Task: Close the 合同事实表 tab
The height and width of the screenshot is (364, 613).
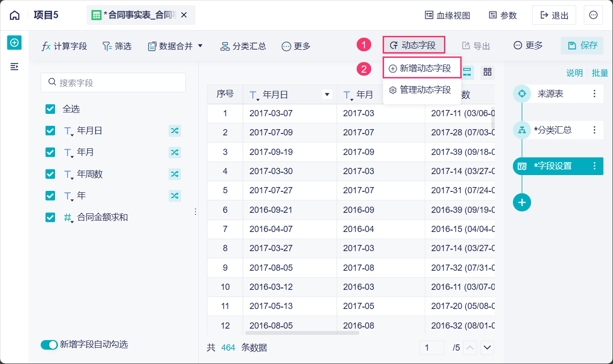Action: 184,15
